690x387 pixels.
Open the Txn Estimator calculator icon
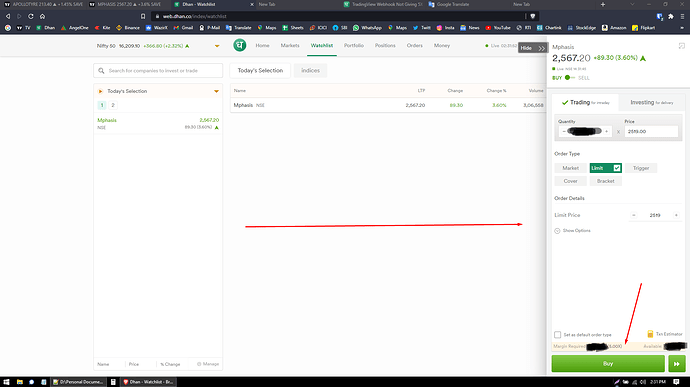tap(650, 334)
